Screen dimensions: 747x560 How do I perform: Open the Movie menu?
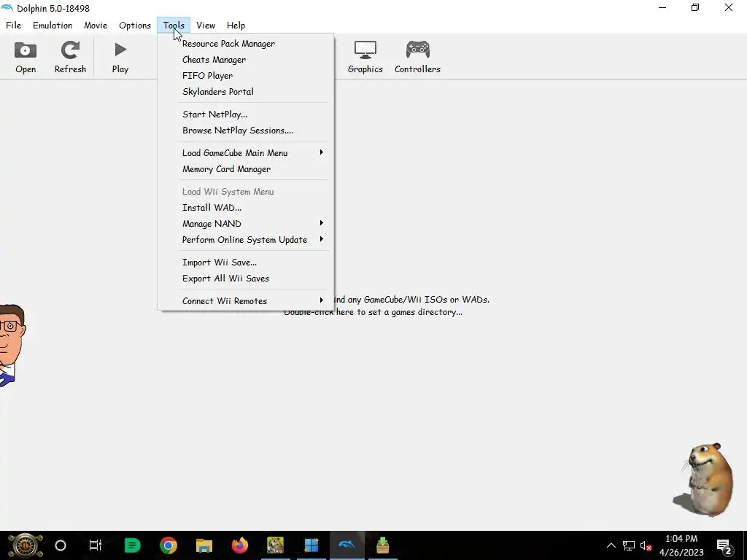click(96, 26)
